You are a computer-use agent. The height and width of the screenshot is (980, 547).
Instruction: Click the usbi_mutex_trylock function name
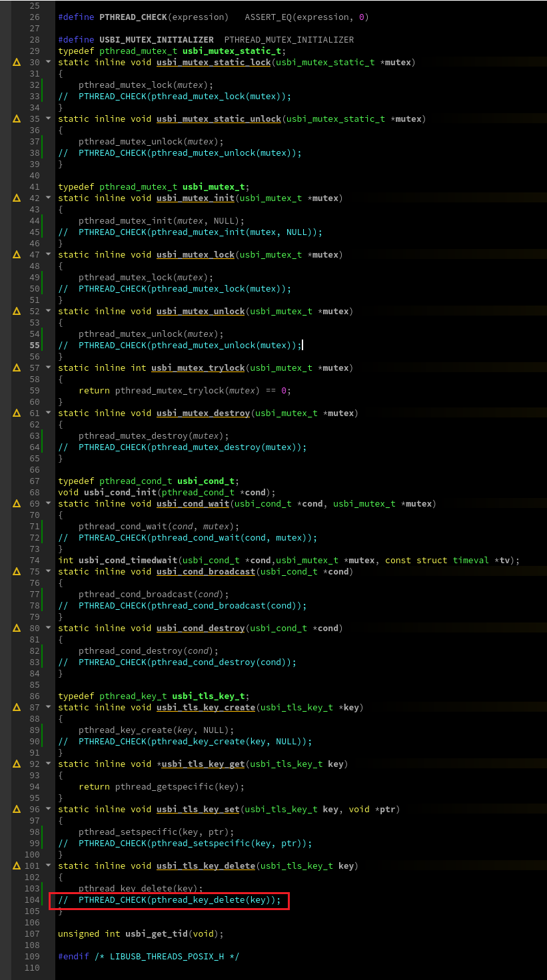coord(199,368)
